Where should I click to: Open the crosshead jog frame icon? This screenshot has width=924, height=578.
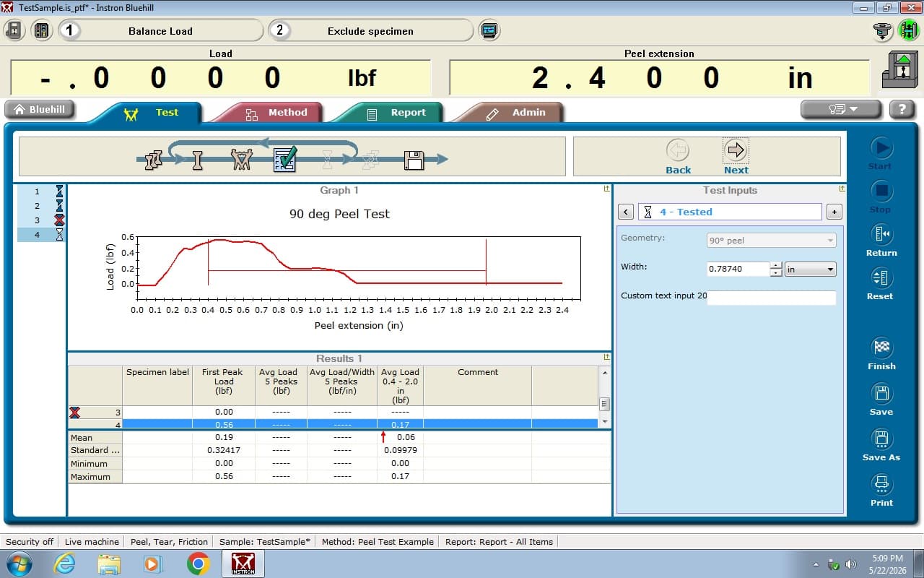tap(899, 69)
